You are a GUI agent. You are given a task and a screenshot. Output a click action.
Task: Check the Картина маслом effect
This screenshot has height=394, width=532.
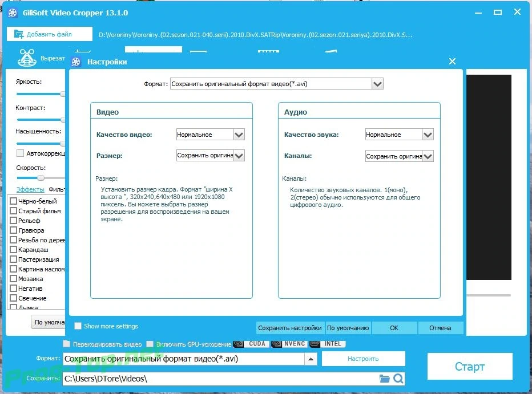pos(14,269)
